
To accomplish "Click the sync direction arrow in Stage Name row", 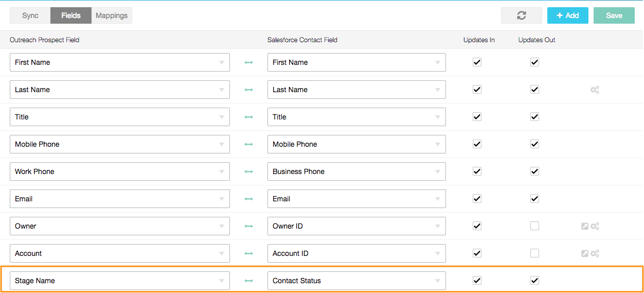I will click(249, 281).
